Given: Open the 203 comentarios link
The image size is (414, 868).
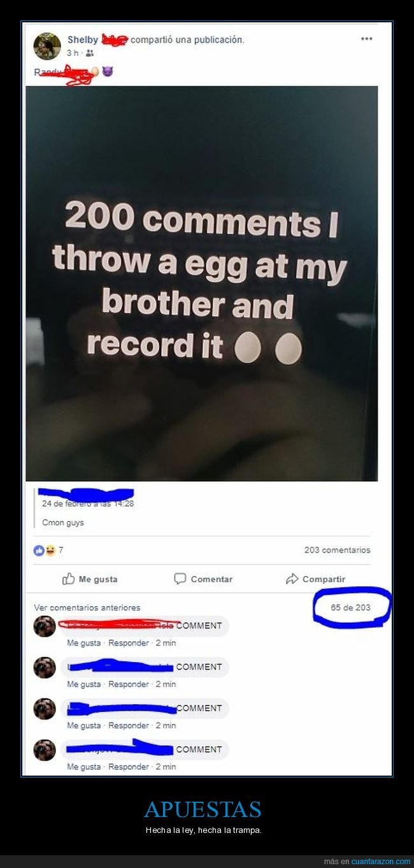Looking at the screenshot, I should 337,550.
